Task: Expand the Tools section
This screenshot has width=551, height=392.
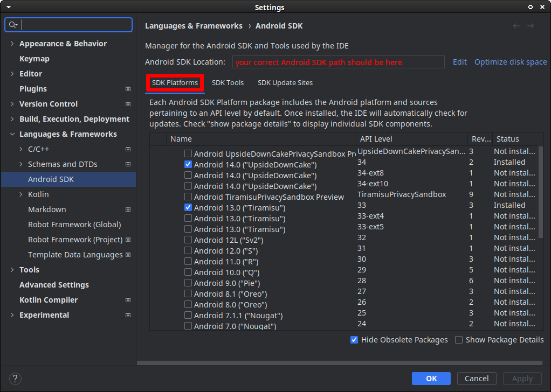Action: tap(12, 270)
